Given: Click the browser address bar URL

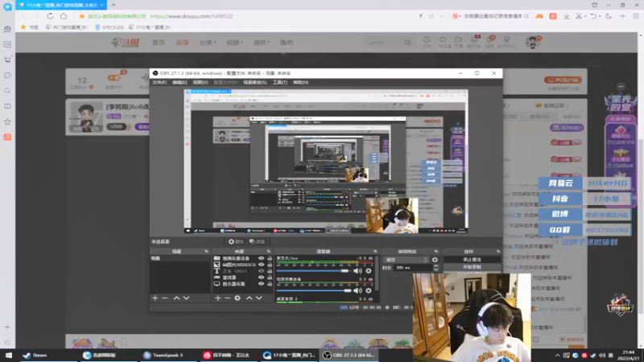Looking at the screenshot, I should point(192,16).
